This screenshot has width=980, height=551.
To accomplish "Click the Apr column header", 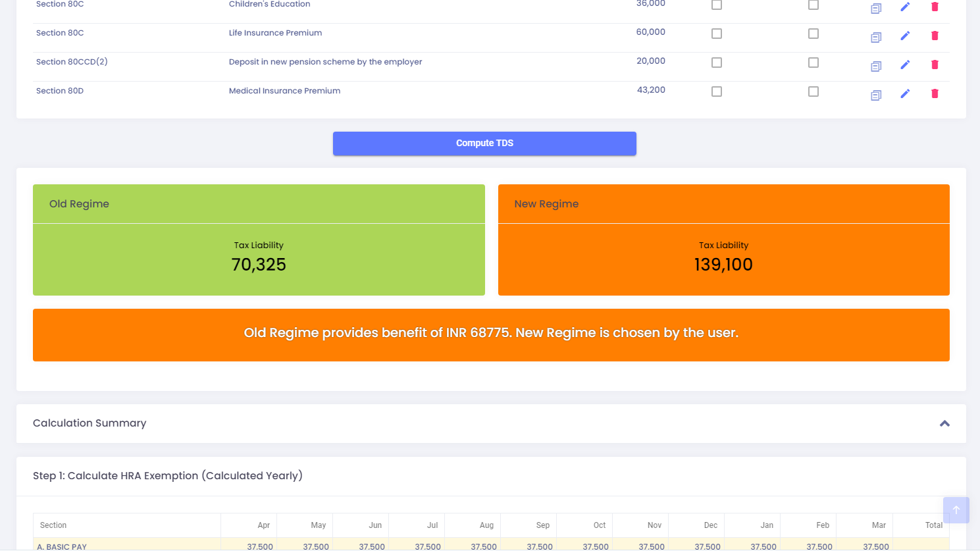I will pos(263,525).
